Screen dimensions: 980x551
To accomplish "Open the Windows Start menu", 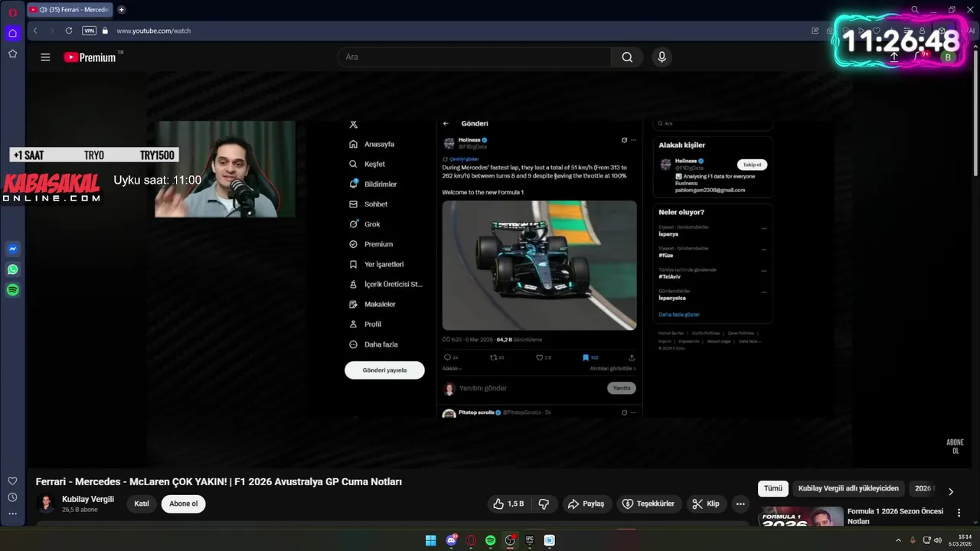I will 431,540.
